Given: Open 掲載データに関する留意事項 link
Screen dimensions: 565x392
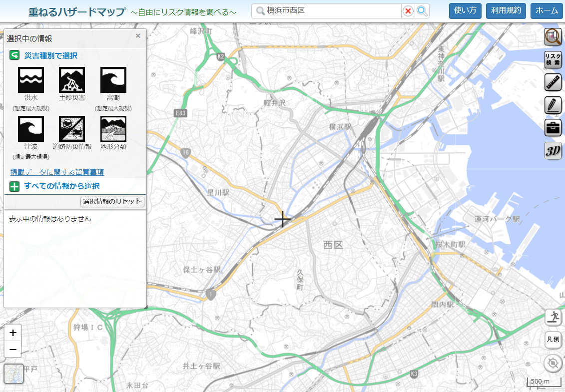Looking at the screenshot, I should pyautogui.click(x=57, y=172).
